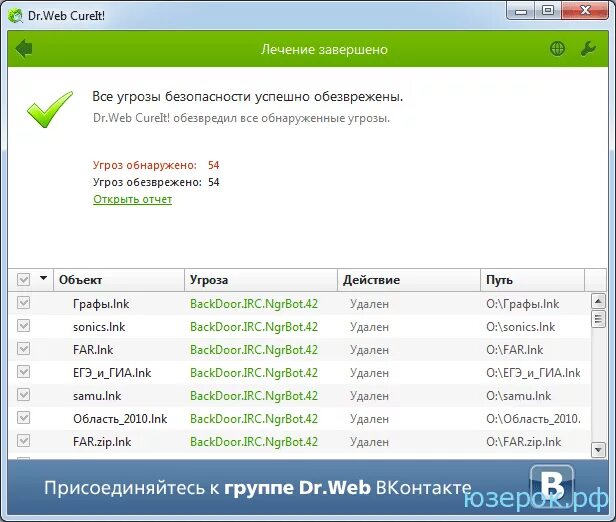Uncheck the Область_2010.lnk row checkbox
616x522 pixels.
24,418
